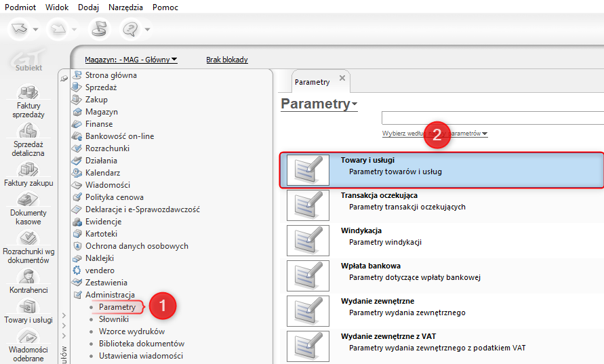Open the Dodaj menu
Screen dimensions: 604x364
pyautogui.click(x=88, y=7)
